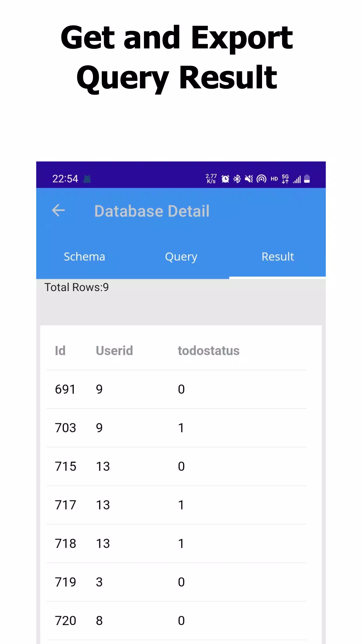Tap the Bluetooth status bar icon
The image size is (362, 644).
click(237, 179)
